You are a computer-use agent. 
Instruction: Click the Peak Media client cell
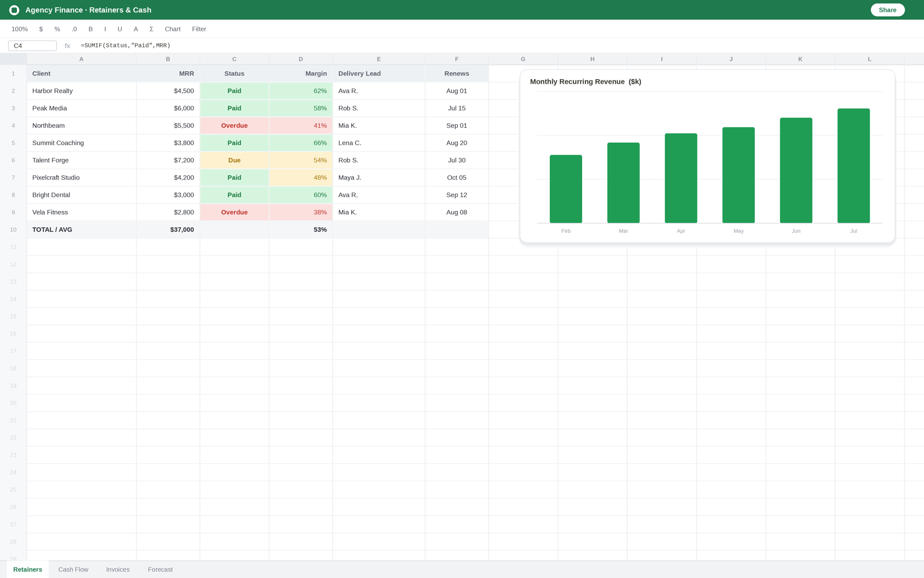coord(81,108)
